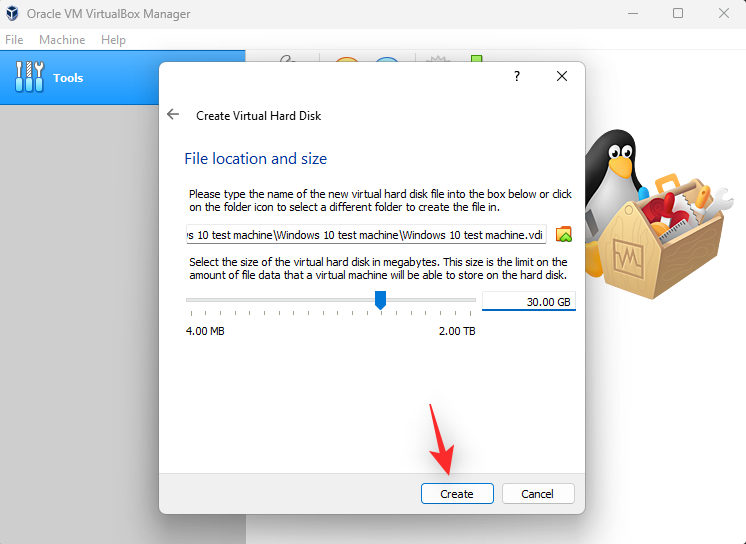Close the Oracle VM VirtualBox Manager window

tap(724, 13)
